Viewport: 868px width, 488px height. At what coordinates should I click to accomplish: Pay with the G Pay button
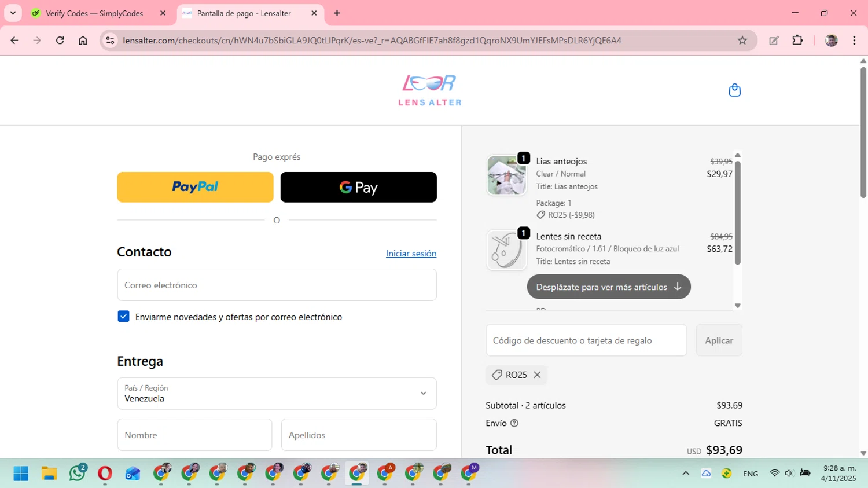(x=358, y=187)
